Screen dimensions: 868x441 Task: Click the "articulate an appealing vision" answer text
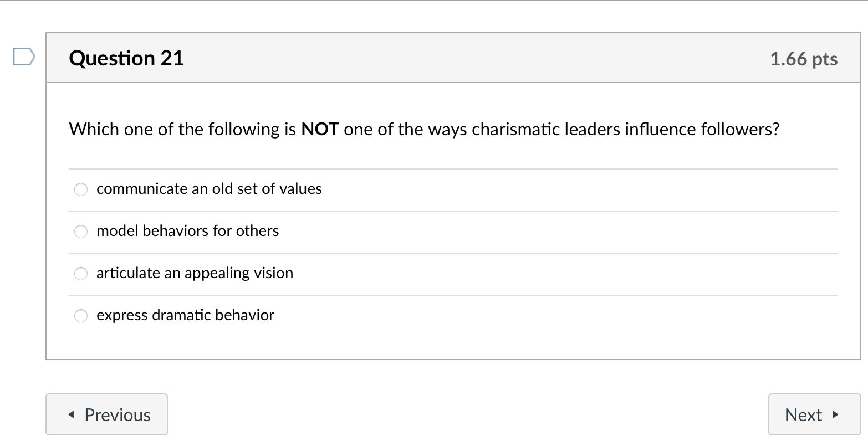point(195,273)
